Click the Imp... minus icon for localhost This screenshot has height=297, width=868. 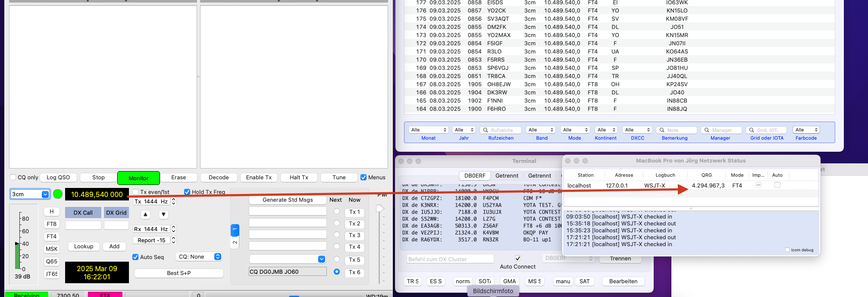(x=758, y=185)
